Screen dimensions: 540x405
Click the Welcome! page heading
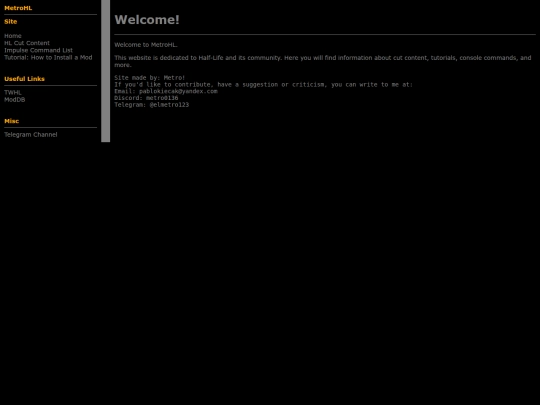(147, 20)
